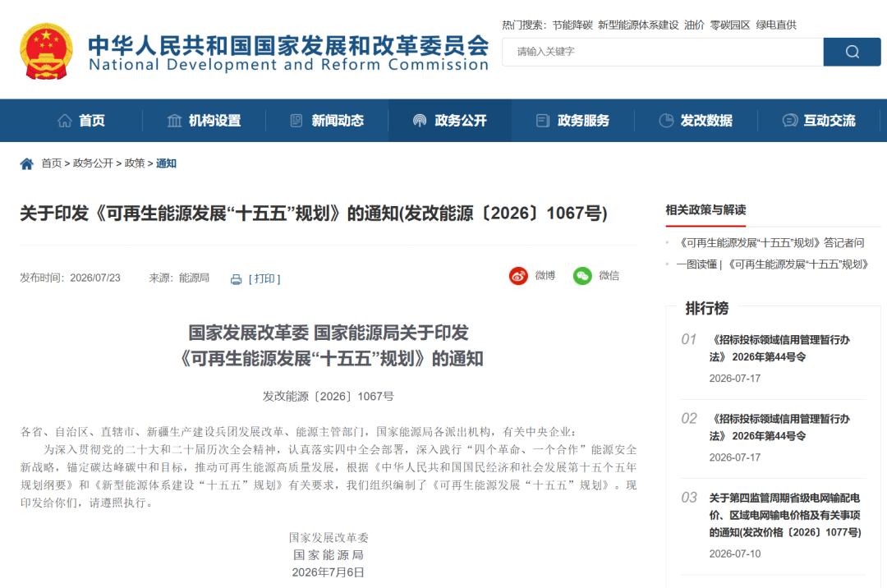887x588 pixels.
Task: Click the signature line 国家能源局
Action: click(x=328, y=555)
